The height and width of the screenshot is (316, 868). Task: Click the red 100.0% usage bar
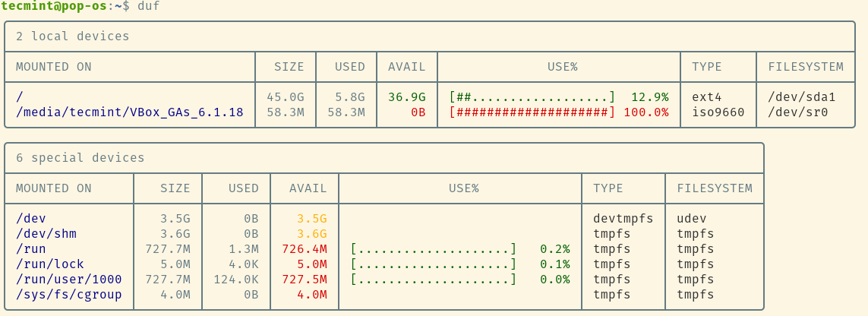click(532, 112)
